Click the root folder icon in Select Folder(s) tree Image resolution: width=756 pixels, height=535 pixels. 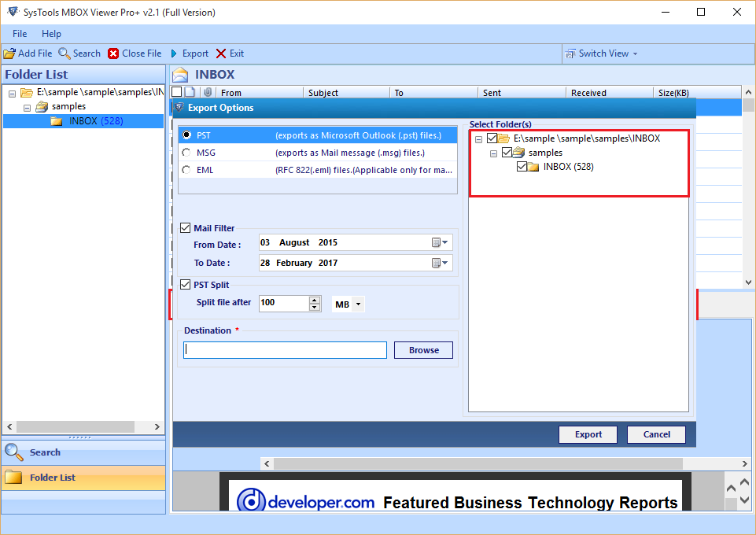point(503,138)
